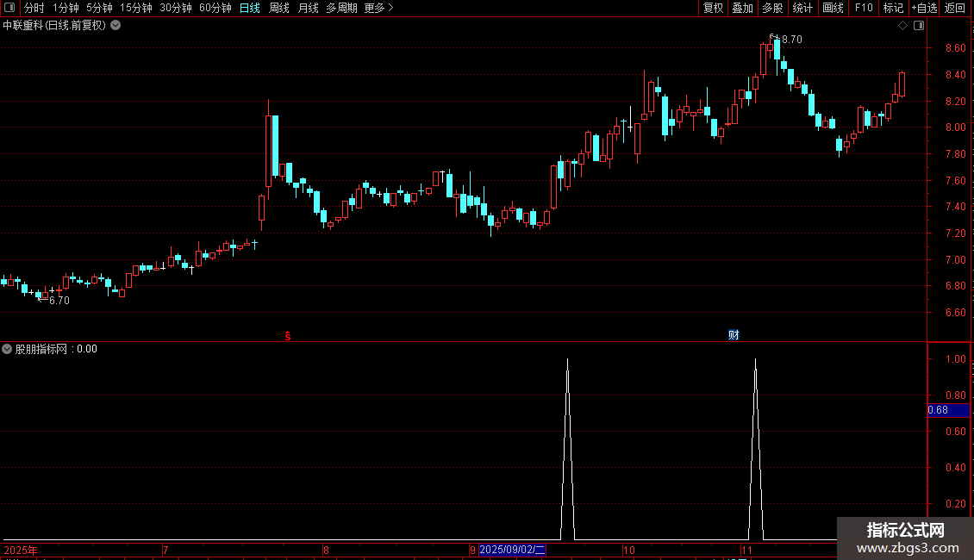Select the 1分钟 period
974x560 pixels.
pyautogui.click(x=66, y=8)
